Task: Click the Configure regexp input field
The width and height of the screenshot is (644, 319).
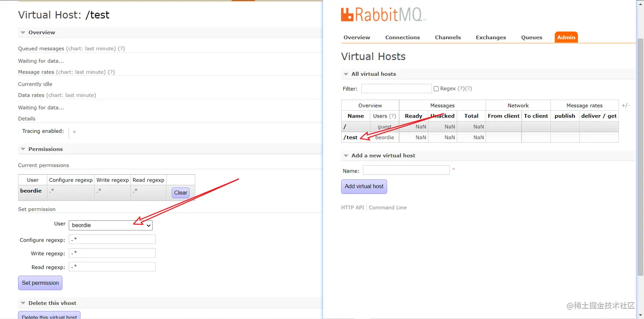Action: (x=112, y=239)
